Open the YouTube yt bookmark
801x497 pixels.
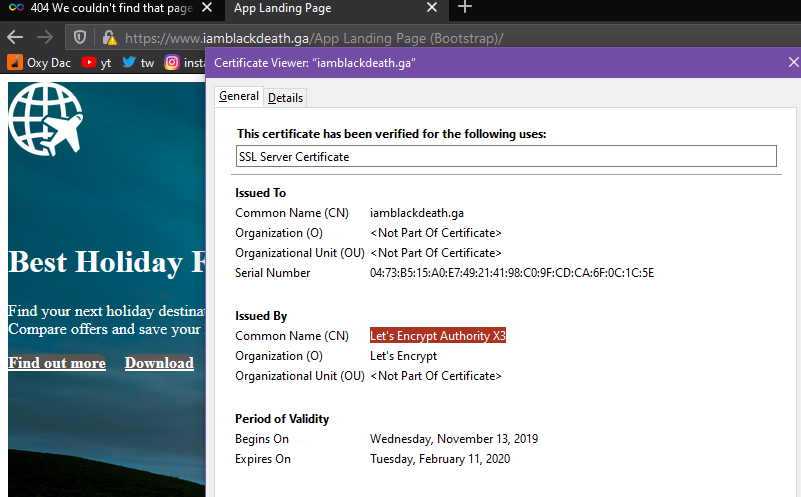[x=96, y=63]
